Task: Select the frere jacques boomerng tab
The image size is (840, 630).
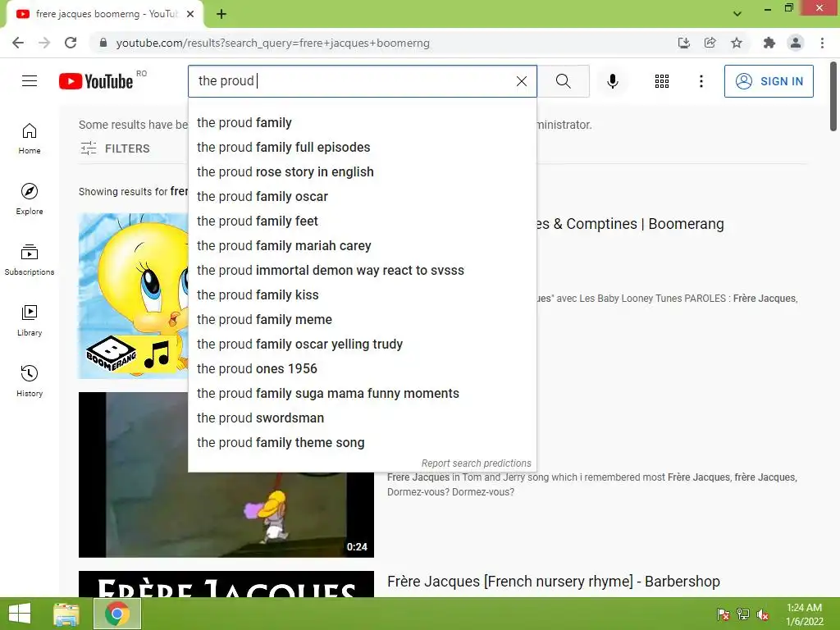Action: [104, 14]
